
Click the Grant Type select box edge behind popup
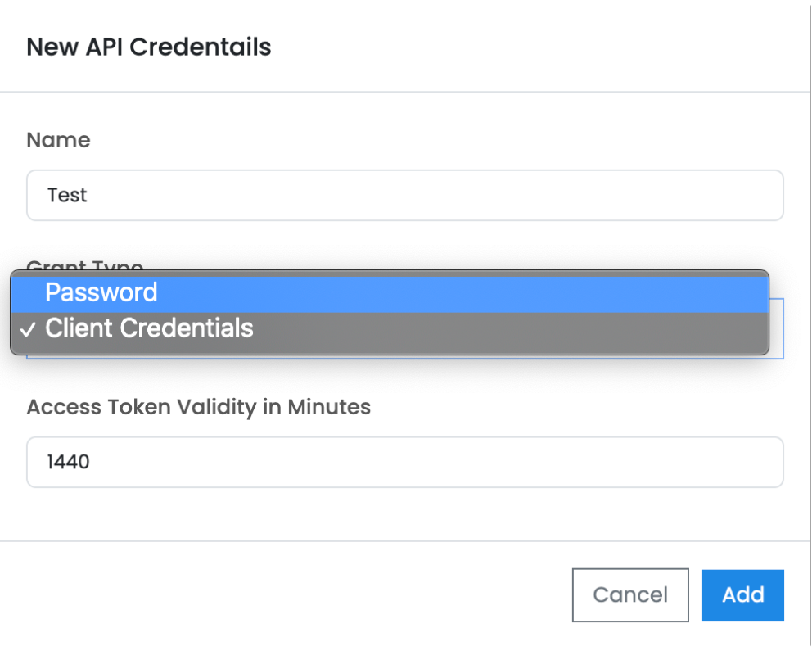click(x=777, y=328)
